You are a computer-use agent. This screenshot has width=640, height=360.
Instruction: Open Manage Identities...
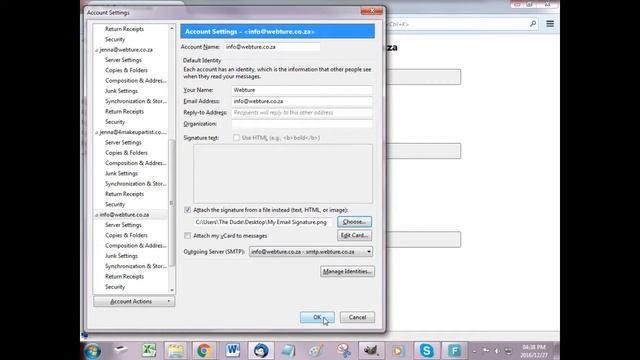347,271
